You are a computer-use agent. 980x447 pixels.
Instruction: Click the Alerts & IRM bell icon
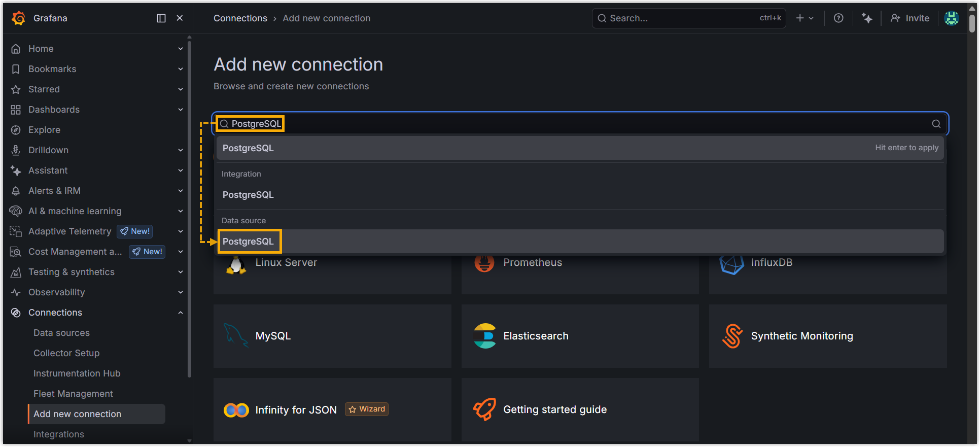point(16,191)
